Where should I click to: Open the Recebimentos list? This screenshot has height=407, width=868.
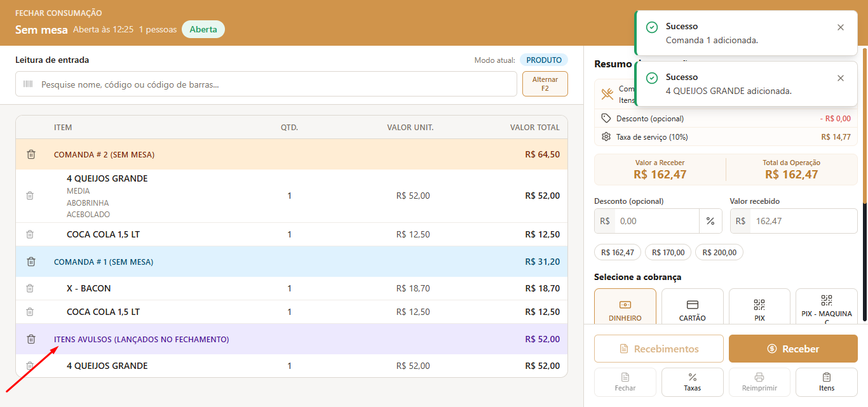pyautogui.click(x=659, y=349)
